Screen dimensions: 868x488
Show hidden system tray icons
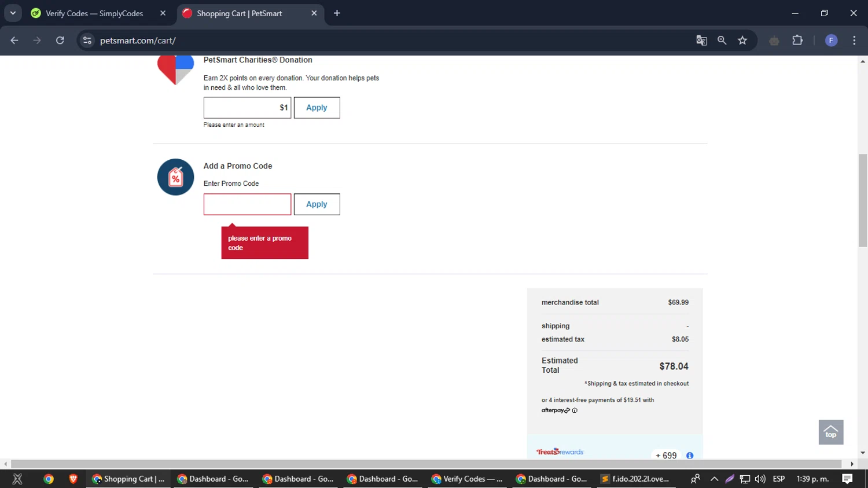click(x=714, y=479)
